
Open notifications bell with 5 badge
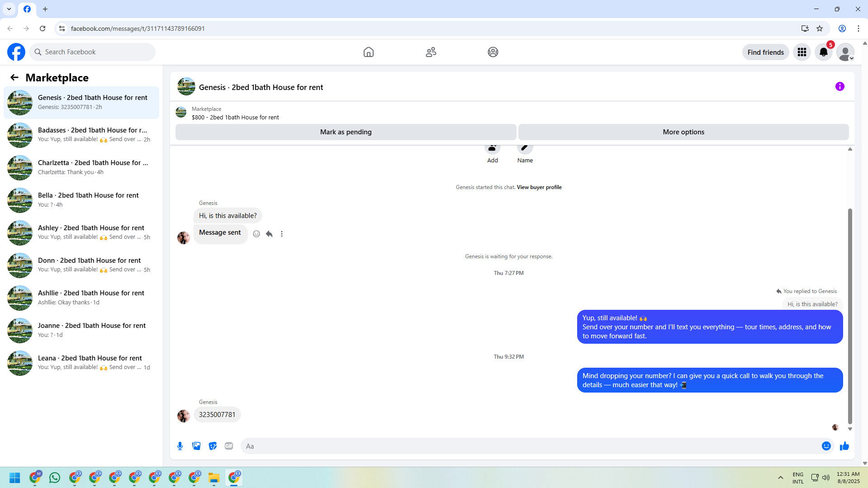(x=824, y=52)
